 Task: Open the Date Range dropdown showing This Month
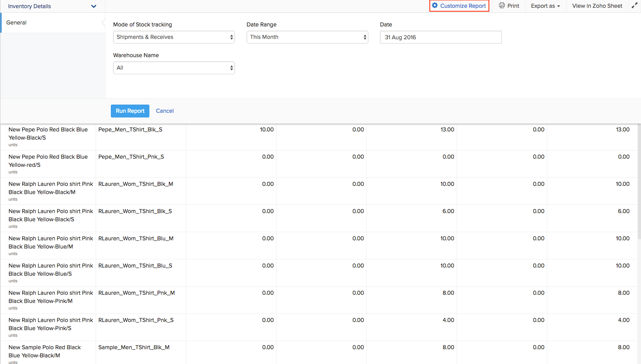[307, 37]
